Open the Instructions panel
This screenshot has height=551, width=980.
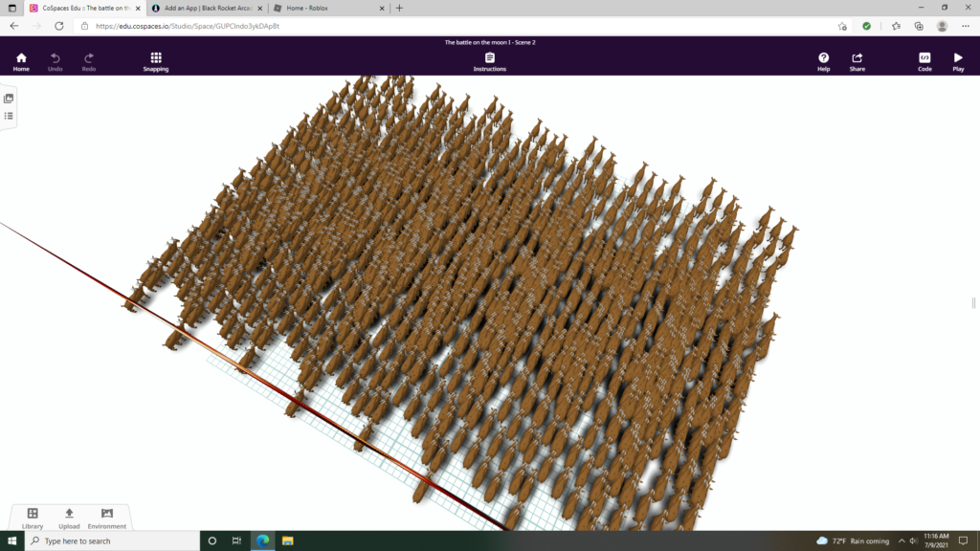click(x=489, y=62)
